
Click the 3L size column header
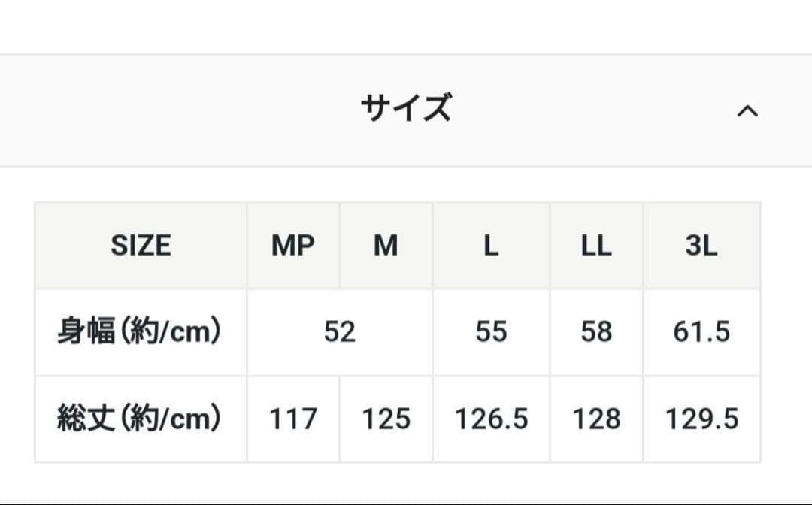701,246
